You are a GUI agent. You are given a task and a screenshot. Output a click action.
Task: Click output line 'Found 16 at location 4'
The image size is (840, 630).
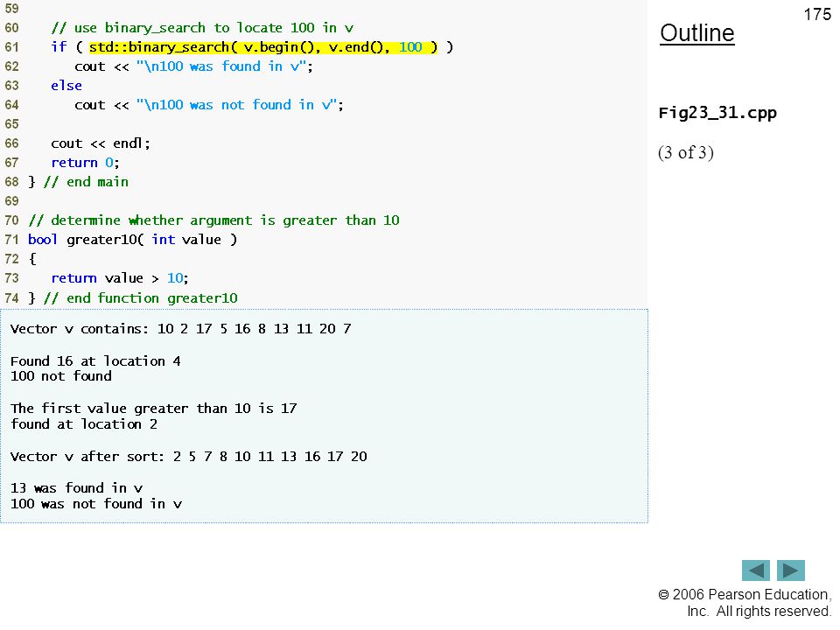point(95,361)
